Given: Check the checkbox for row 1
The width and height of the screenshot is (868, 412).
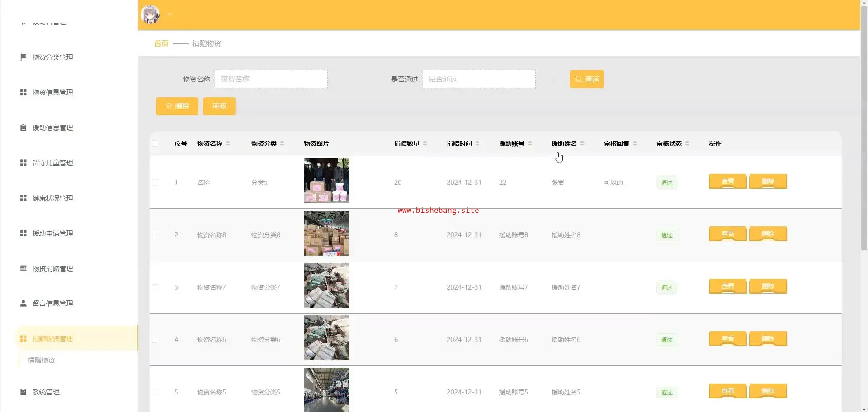Looking at the screenshot, I should (x=155, y=183).
